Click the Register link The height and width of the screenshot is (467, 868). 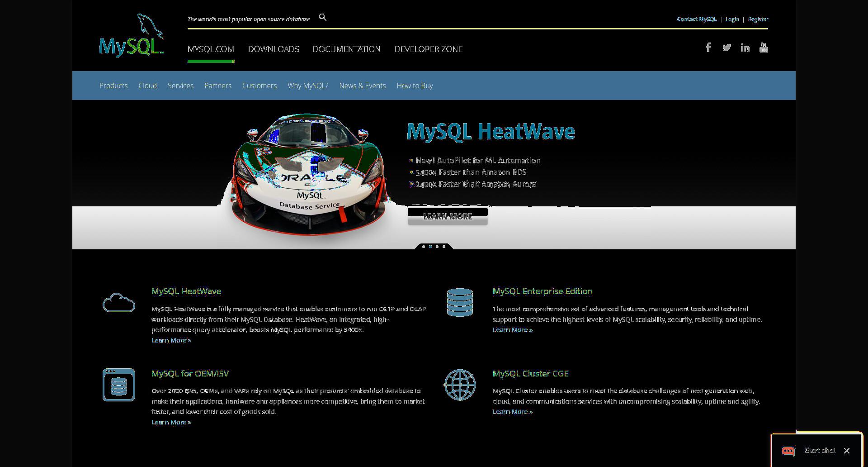(758, 19)
